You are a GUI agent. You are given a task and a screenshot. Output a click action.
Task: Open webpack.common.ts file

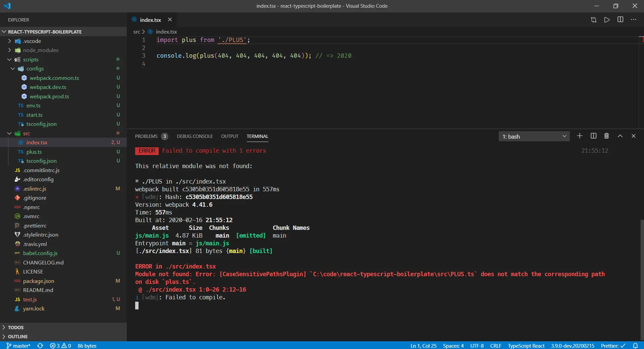63,78
